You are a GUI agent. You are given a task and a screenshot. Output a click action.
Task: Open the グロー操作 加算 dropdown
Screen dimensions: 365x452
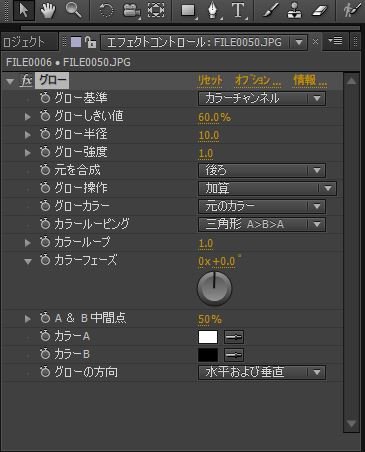point(267,188)
